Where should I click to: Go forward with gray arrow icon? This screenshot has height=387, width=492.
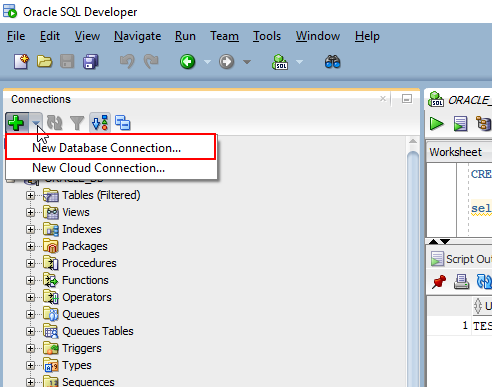tap(227, 62)
